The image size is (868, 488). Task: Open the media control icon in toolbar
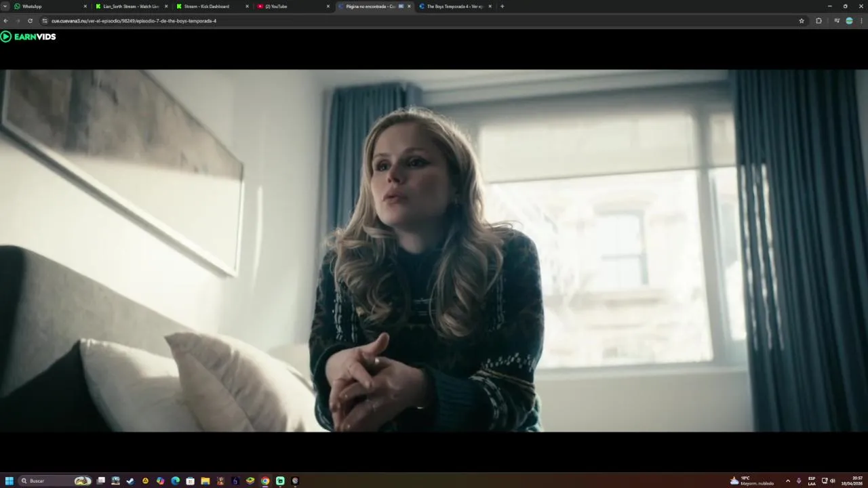coord(837,21)
